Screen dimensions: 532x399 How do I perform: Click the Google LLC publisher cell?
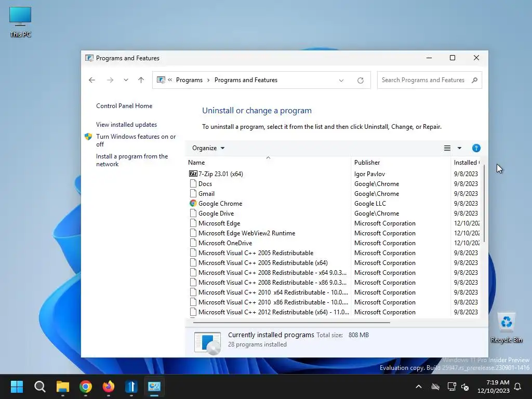(370, 204)
